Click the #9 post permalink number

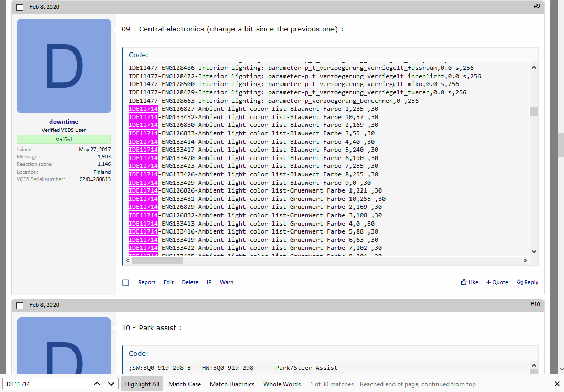(536, 6)
